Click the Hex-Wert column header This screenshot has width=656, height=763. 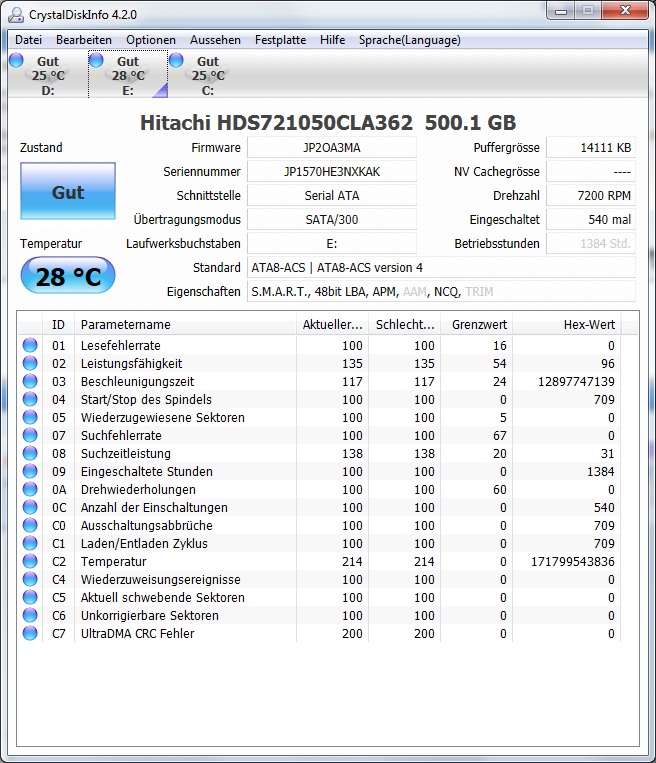[x=566, y=325]
